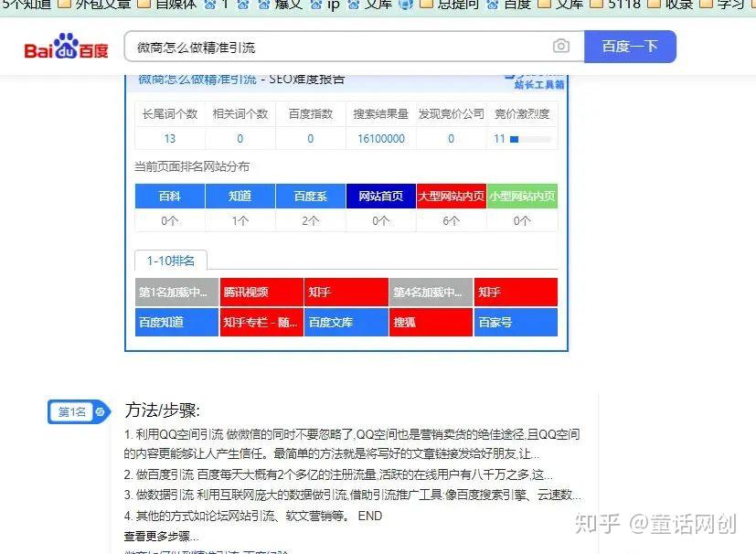Image resolution: width=756 pixels, height=554 pixels.
Task: Click the green 小型网站内页 header
Action: pyautogui.click(x=522, y=197)
